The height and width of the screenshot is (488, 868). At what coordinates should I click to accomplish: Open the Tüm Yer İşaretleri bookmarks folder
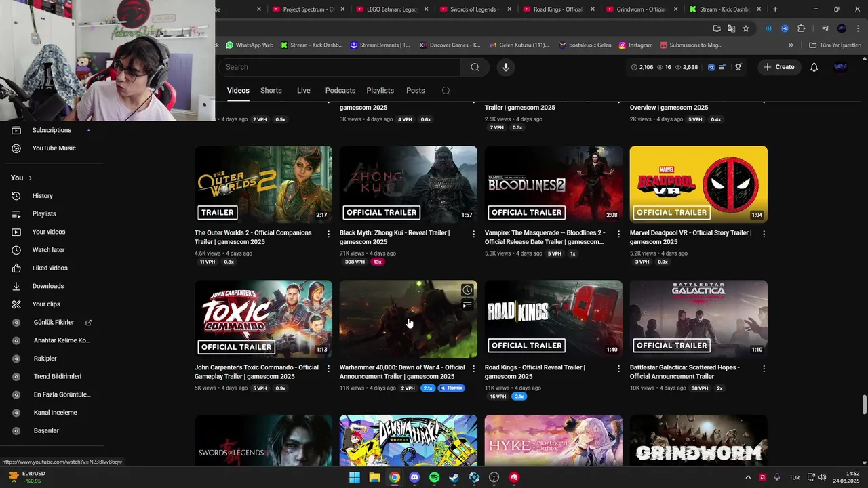click(x=835, y=45)
